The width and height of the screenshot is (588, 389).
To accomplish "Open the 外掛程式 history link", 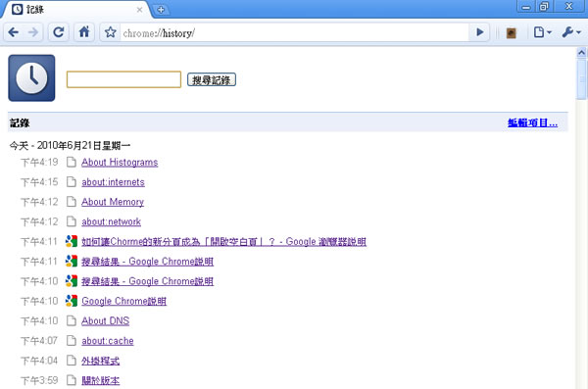I will coord(101,361).
